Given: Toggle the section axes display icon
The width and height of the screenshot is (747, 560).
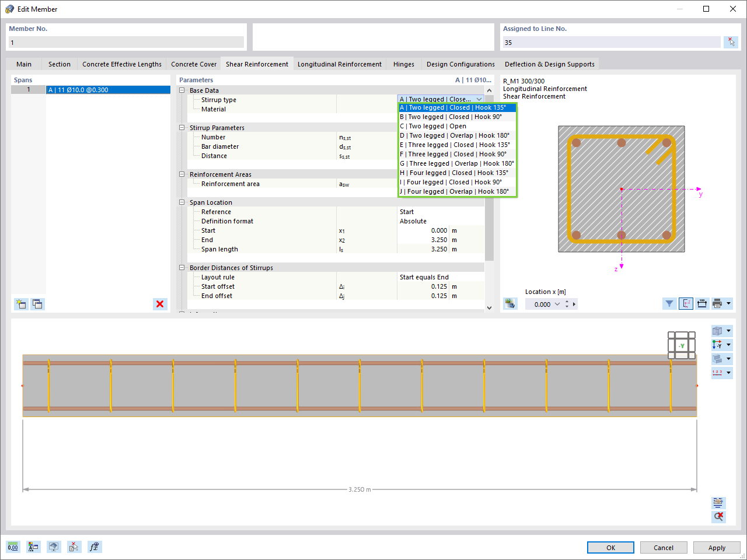Looking at the screenshot, I should click(x=686, y=304).
